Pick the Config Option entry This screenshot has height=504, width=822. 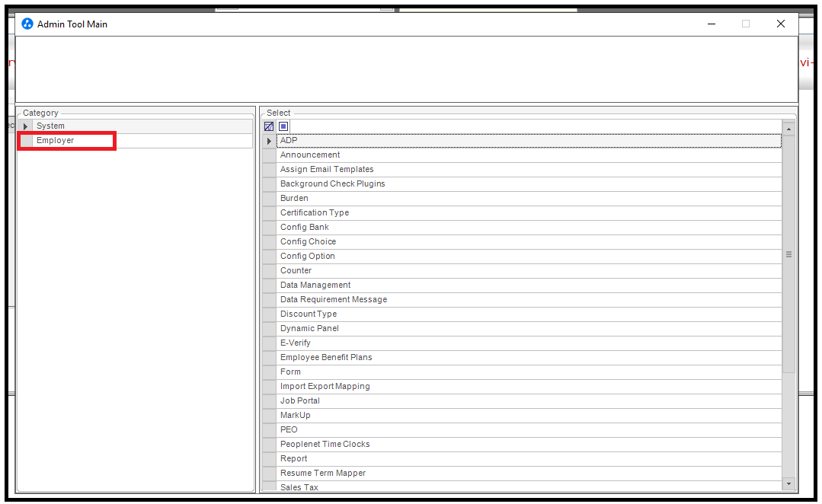(529, 257)
